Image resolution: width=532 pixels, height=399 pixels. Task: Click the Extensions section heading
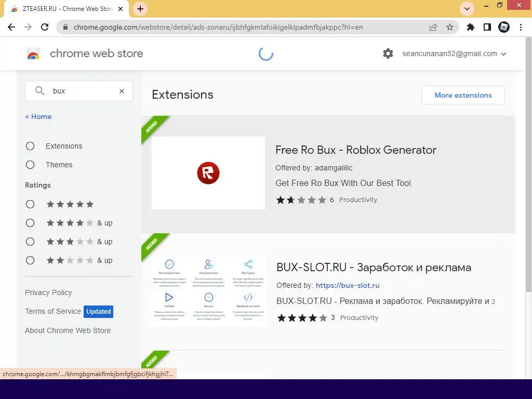pyautogui.click(x=182, y=95)
